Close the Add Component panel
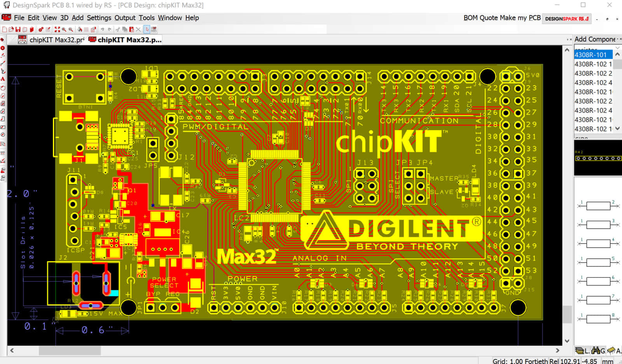Screen dimensions: 622x364 [621, 40]
